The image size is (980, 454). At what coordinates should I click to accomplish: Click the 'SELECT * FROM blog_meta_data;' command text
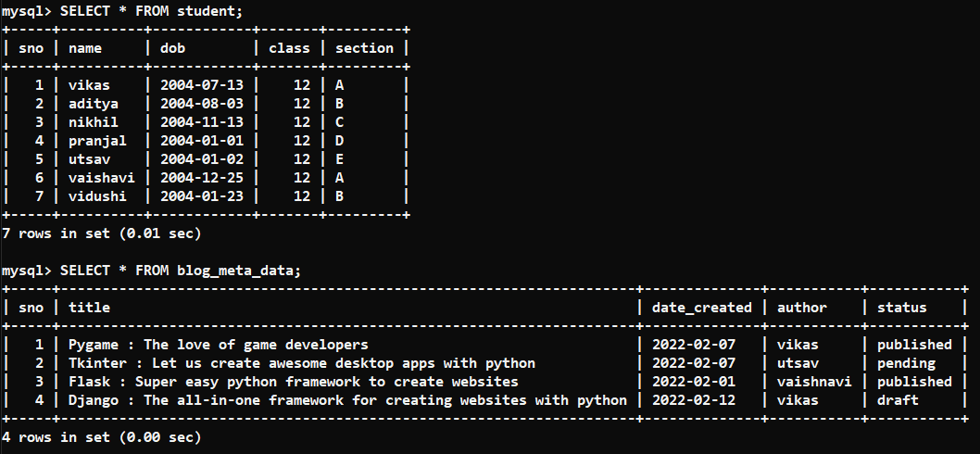pyautogui.click(x=181, y=271)
